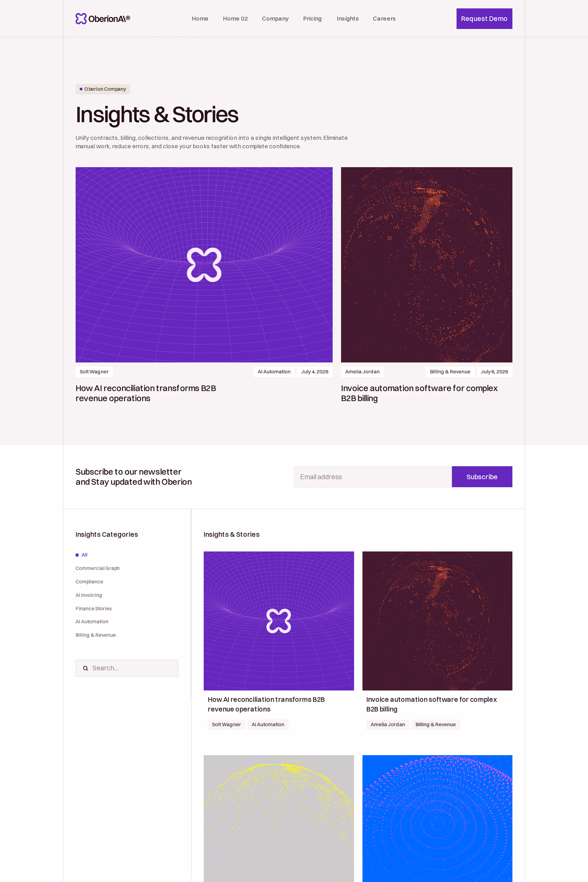Open list card title How AI reconciliation transforms
The height and width of the screenshot is (882, 588).
coord(266,704)
